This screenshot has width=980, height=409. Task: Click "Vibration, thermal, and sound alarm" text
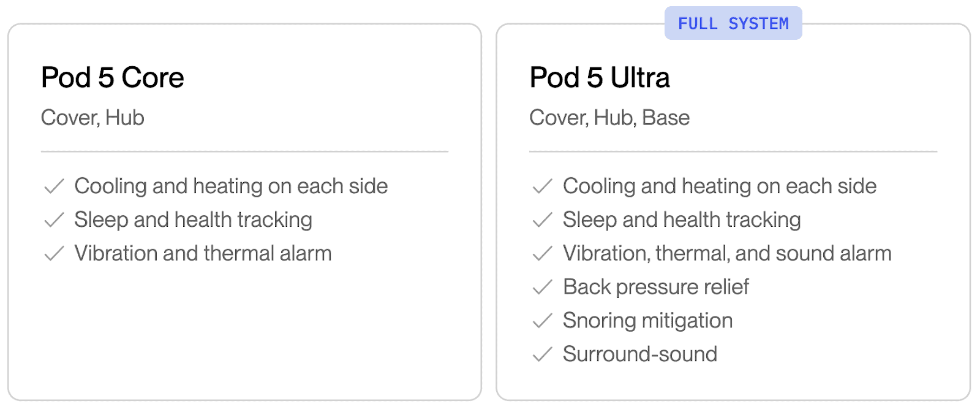coord(727,254)
